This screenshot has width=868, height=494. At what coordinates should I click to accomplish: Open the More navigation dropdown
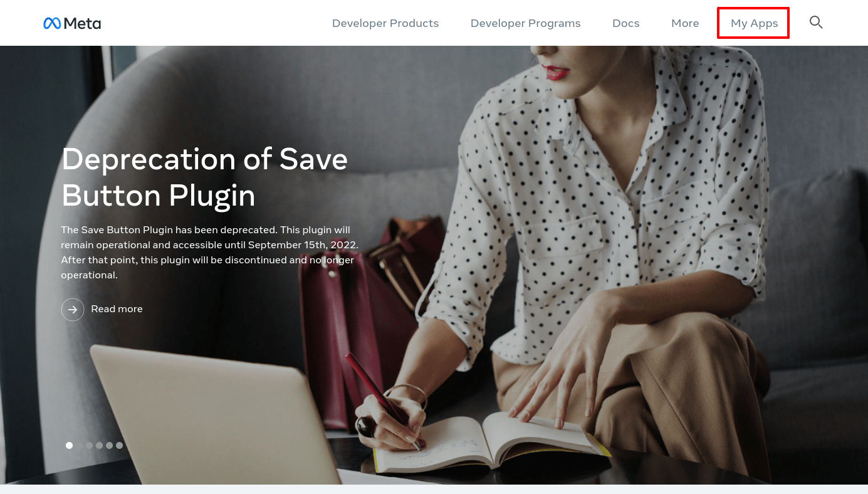click(685, 23)
